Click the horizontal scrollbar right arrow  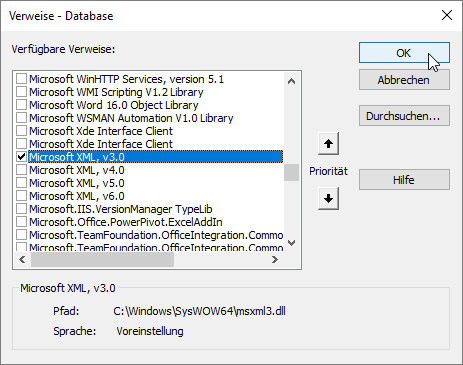pyautogui.click(x=275, y=259)
